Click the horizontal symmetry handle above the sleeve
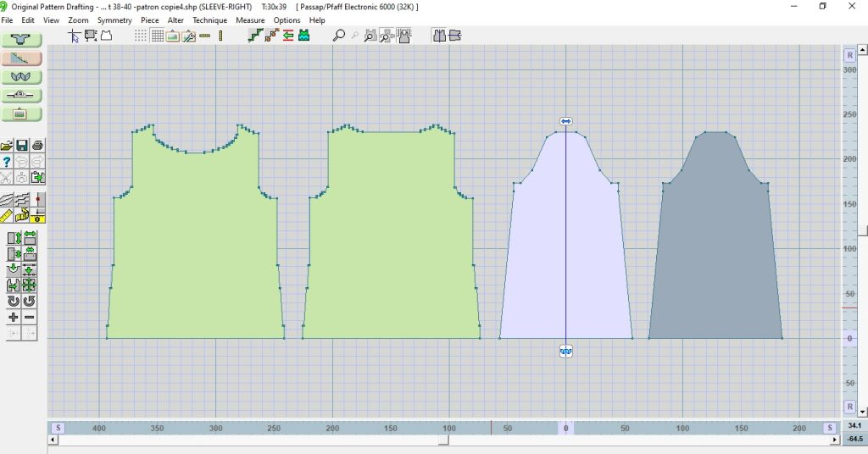 pyautogui.click(x=565, y=122)
